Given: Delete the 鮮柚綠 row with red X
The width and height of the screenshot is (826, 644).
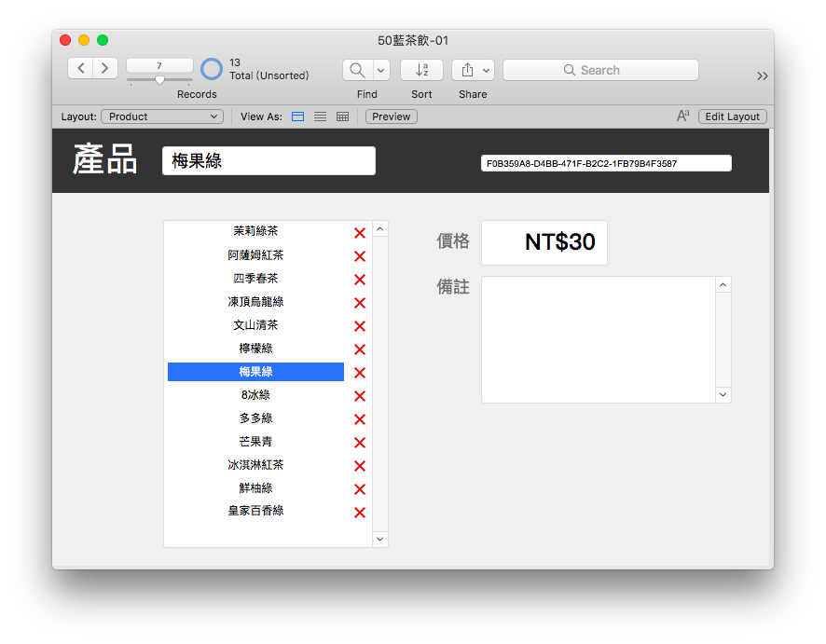Looking at the screenshot, I should coord(360,489).
